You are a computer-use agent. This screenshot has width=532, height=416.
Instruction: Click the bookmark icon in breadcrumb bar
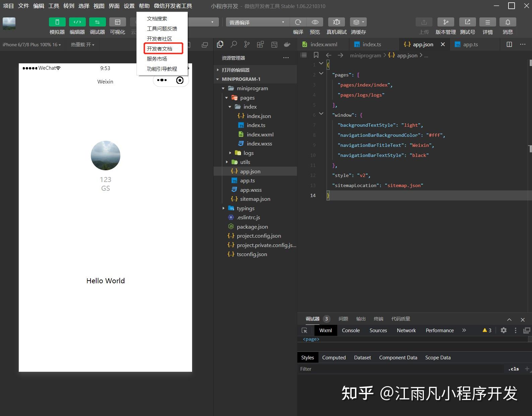(316, 55)
